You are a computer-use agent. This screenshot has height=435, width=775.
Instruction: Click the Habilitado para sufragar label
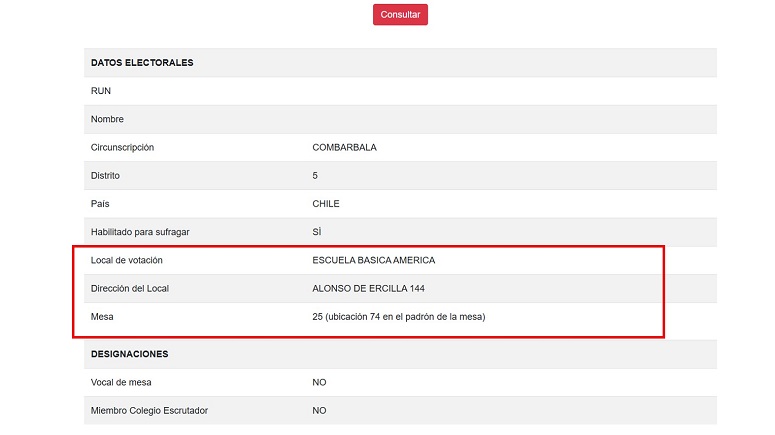click(140, 232)
